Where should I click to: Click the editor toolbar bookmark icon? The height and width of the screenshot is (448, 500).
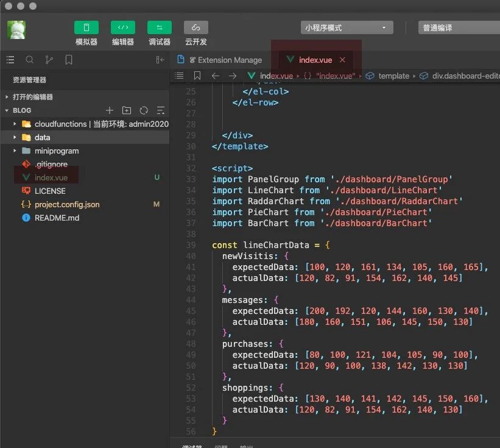(197, 76)
